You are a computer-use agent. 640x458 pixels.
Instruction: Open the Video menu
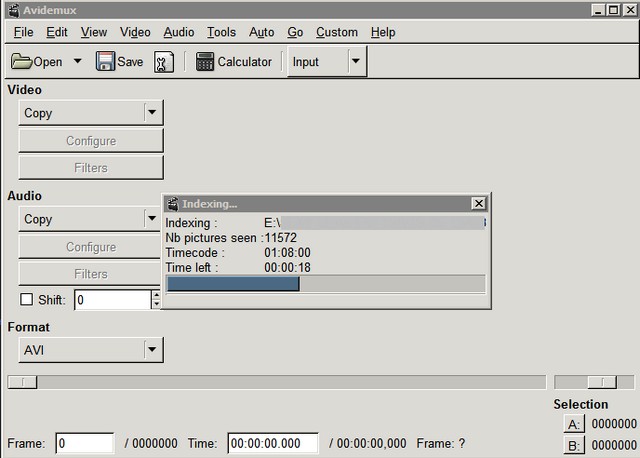(x=135, y=32)
